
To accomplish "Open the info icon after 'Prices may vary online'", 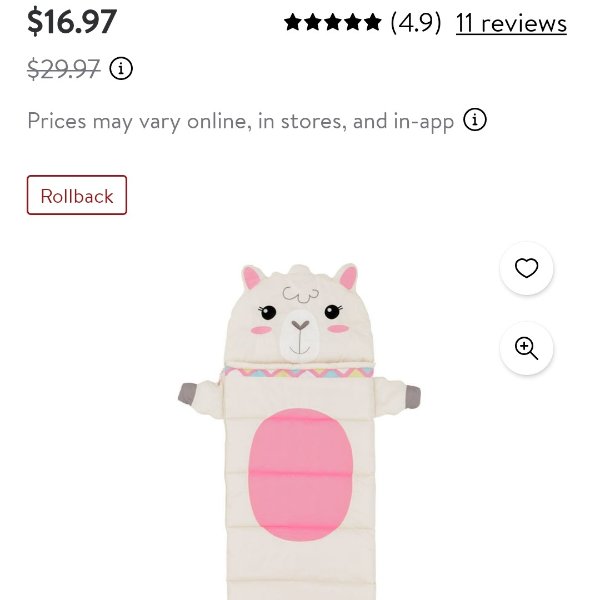I will (474, 120).
